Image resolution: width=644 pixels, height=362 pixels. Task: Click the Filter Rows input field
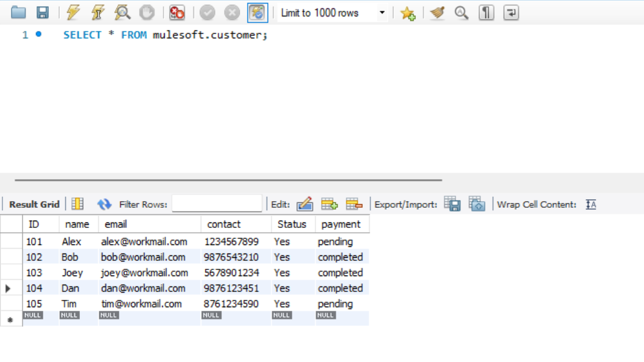[x=216, y=204]
